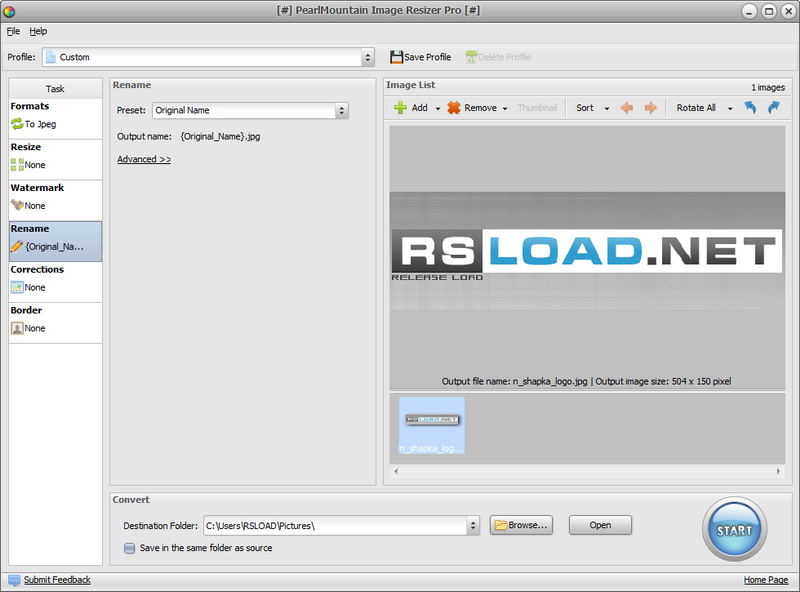Image resolution: width=800 pixels, height=592 pixels.
Task: Select the Watermark task section
Action: [55, 200]
